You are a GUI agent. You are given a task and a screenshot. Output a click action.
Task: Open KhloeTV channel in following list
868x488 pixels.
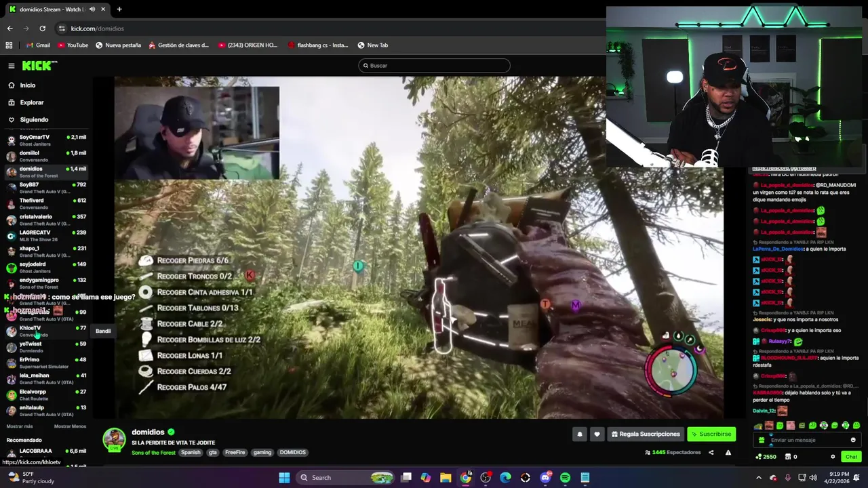[x=46, y=331]
